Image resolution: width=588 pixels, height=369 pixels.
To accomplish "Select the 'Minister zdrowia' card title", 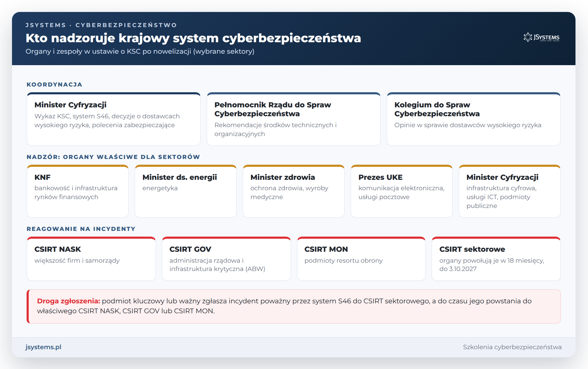I will [283, 177].
